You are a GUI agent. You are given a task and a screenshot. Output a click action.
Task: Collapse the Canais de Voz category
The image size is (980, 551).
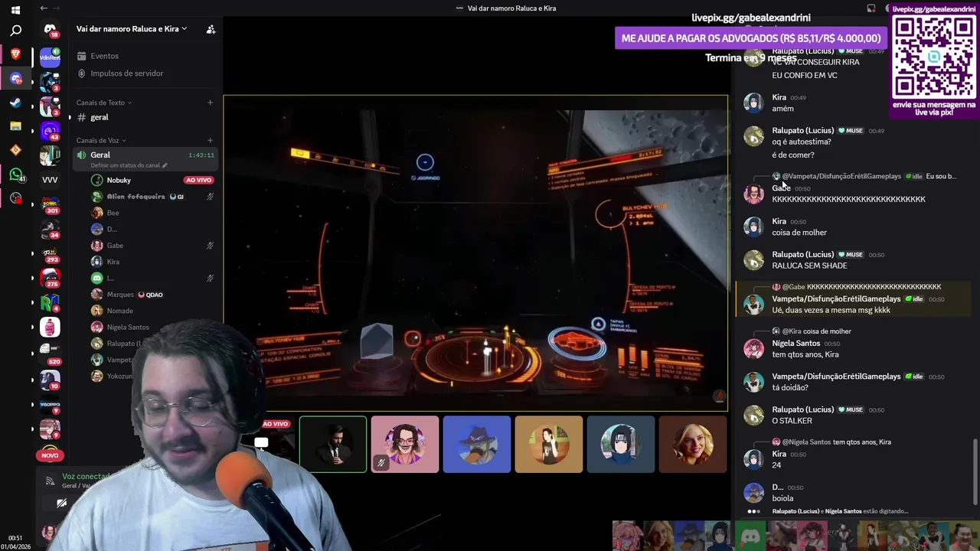[101, 140]
